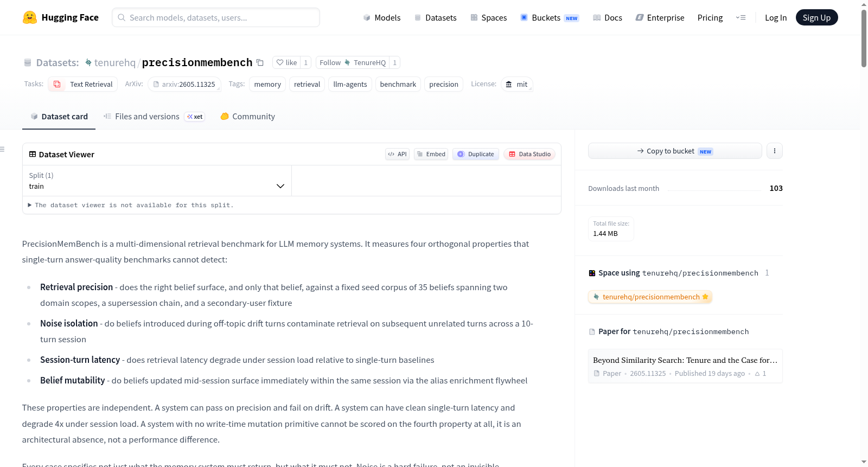The width and height of the screenshot is (868, 467).
Task: Filter by the precision tag
Action: pos(444,84)
